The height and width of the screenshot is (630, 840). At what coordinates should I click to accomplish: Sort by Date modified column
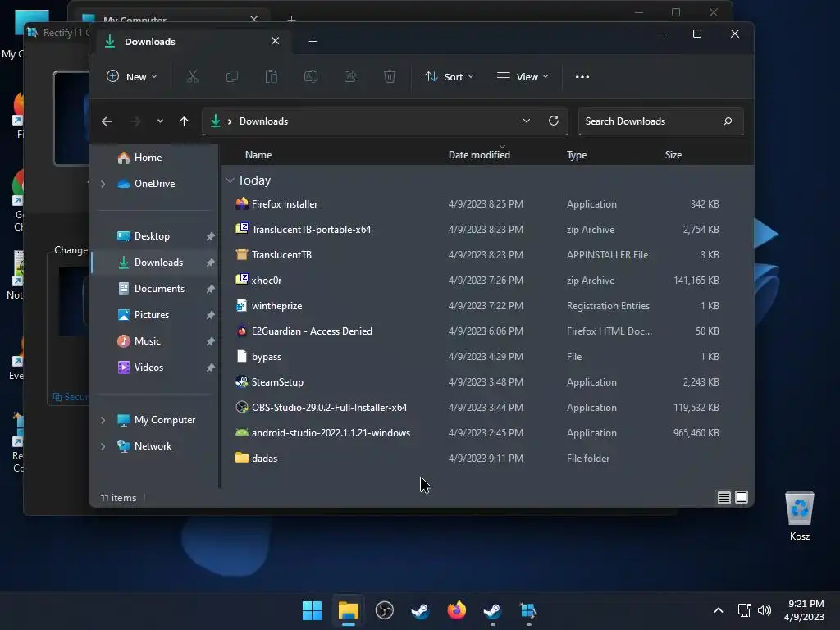[479, 155]
